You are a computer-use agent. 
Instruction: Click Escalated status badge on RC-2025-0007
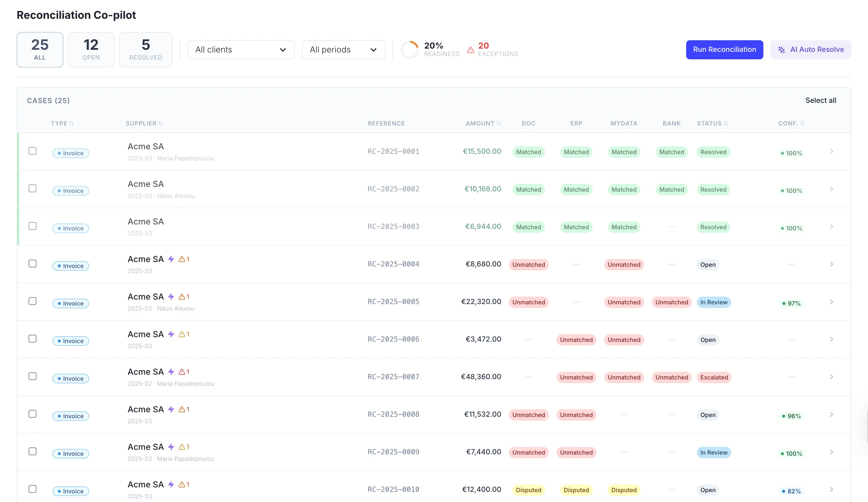pos(714,377)
